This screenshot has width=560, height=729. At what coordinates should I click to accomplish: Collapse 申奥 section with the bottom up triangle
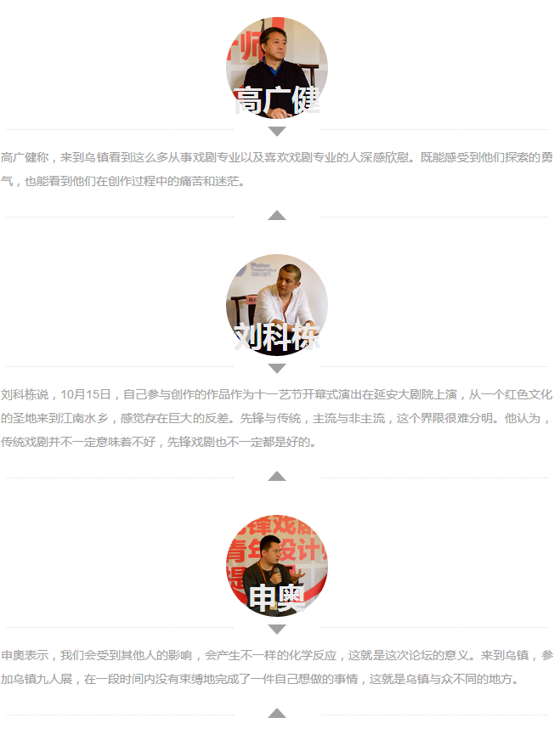[277, 713]
